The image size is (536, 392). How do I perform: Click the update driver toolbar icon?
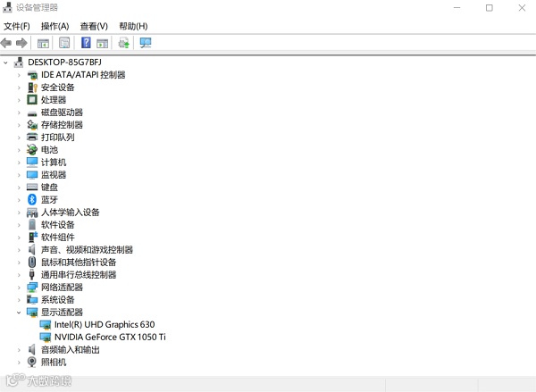click(123, 43)
